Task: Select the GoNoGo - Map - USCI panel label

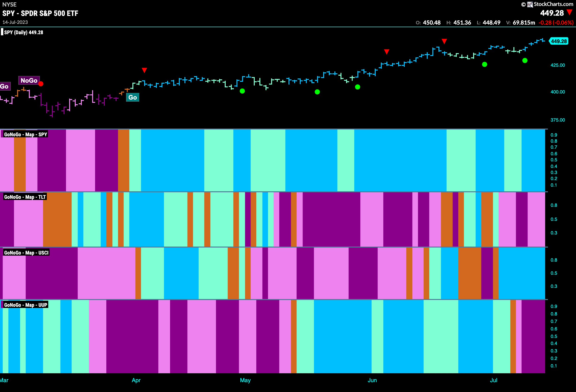Action: (26, 253)
